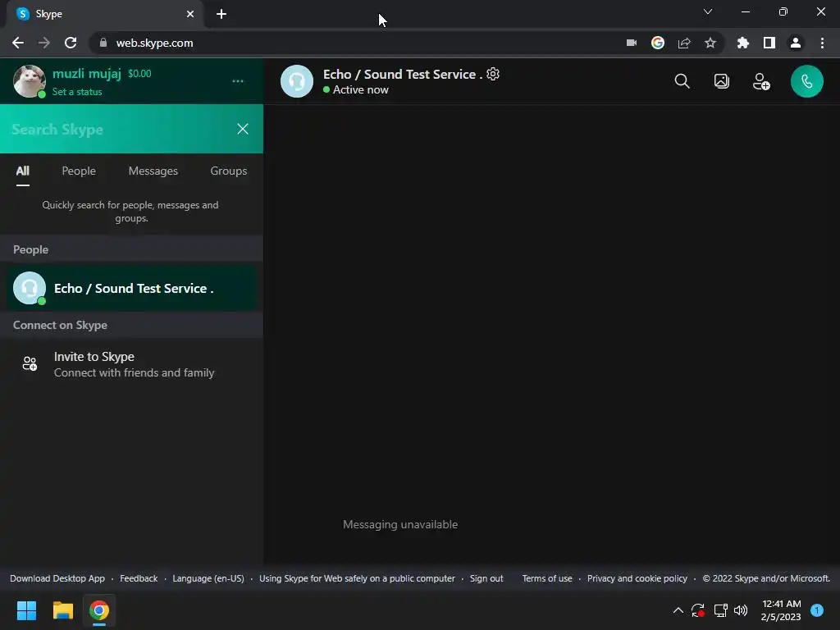Click the muzli mujaj profile avatar
The height and width of the screenshot is (630, 840).
tap(29, 81)
